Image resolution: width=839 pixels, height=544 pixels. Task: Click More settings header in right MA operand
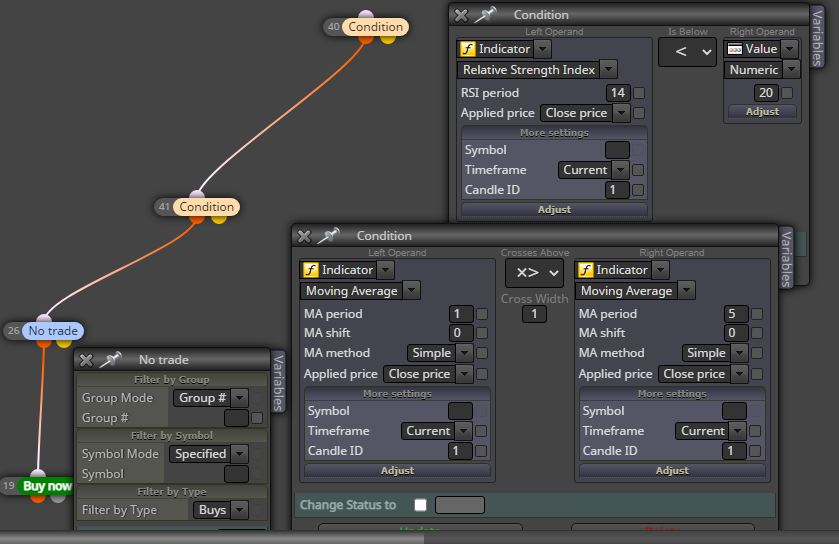[x=672, y=394]
